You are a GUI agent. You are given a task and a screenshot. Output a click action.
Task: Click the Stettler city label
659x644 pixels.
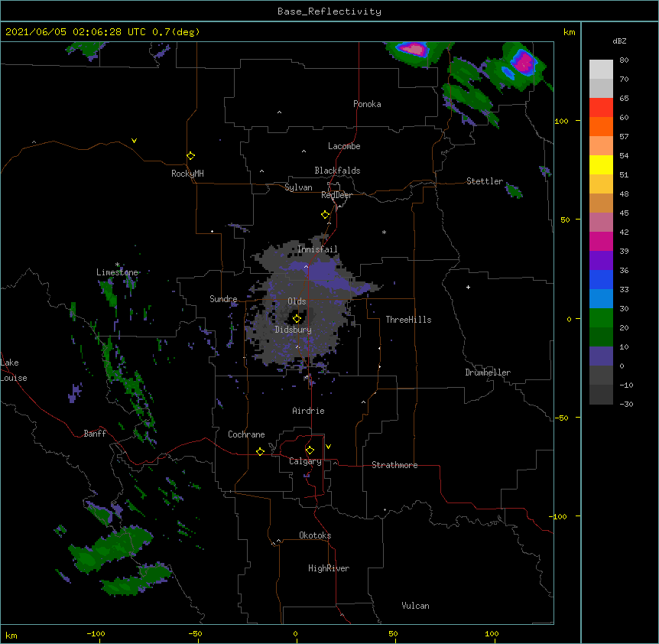coord(485,181)
